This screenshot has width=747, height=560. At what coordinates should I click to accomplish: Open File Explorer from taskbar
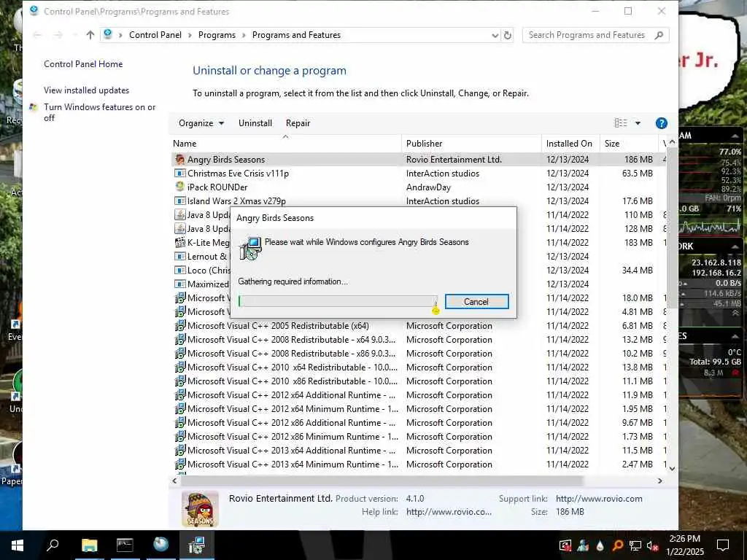(x=89, y=545)
